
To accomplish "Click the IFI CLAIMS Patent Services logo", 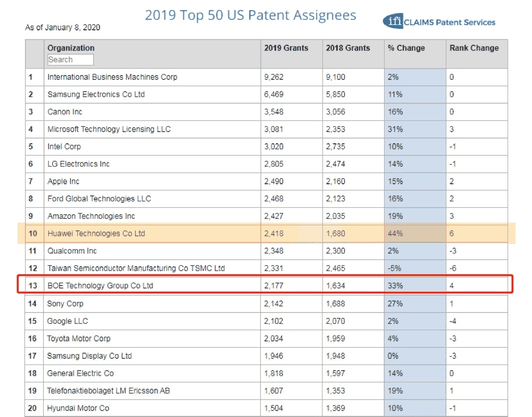I will click(439, 22).
